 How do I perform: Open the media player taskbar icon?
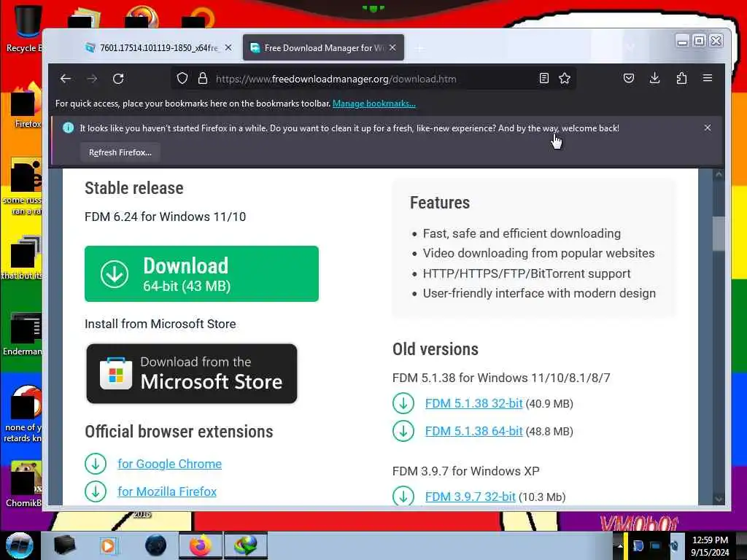click(x=109, y=545)
